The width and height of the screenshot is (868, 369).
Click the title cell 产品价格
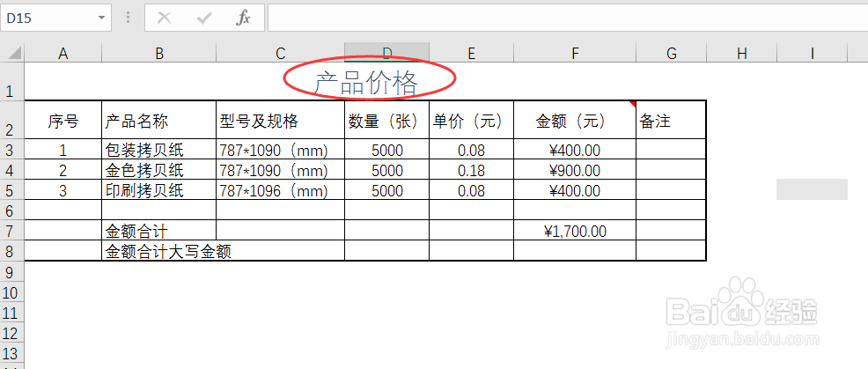(x=366, y=83)
